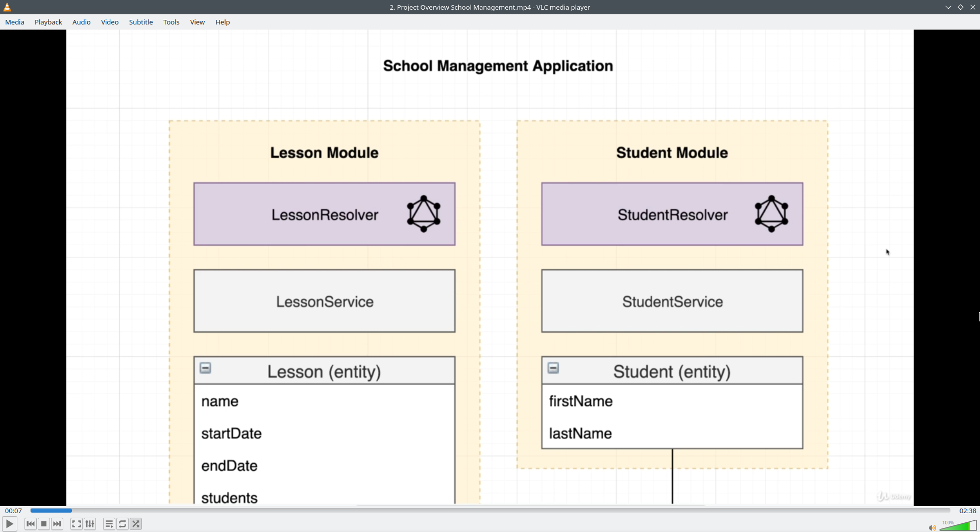Adjust the volume slider

pyautogui.click(x=959, y=526)
